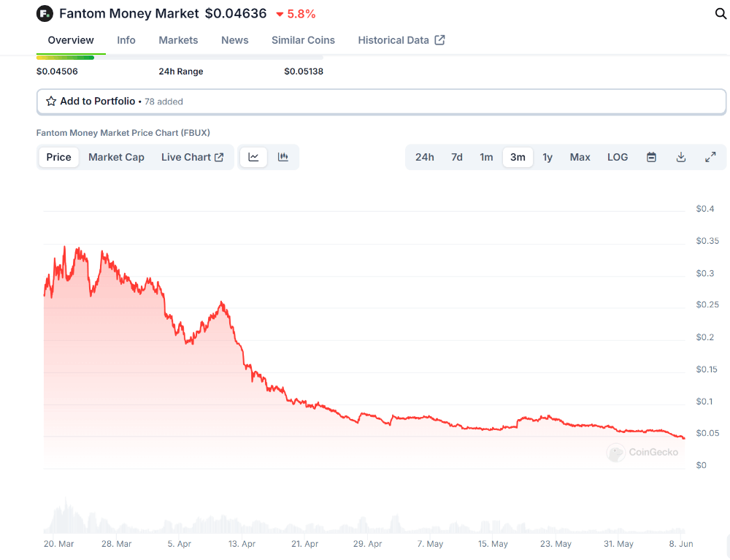
Task: Select the 1y time range
Action: 547,157
